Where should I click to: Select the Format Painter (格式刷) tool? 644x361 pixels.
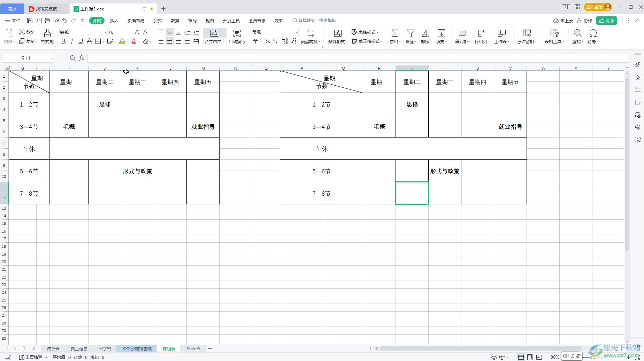click(47, 36)
